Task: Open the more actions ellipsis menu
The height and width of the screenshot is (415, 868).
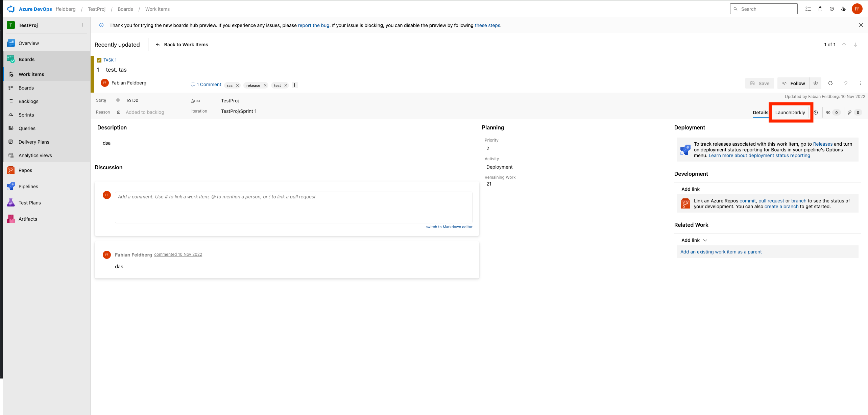Action: tap(861, 83)
